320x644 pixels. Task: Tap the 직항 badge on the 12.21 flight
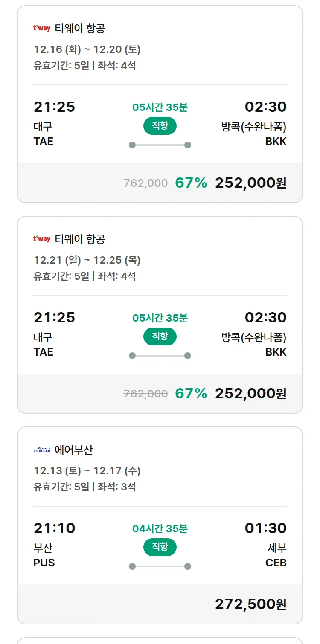click(x=160, y=337)
